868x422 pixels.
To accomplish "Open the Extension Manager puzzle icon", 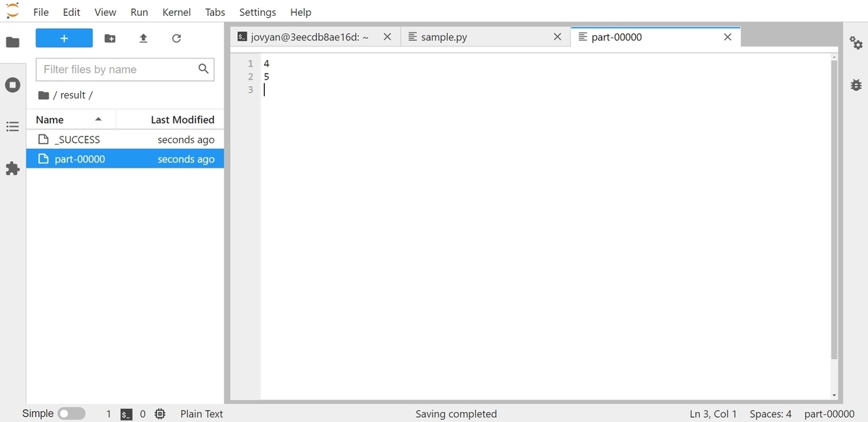I will [12, 168].
